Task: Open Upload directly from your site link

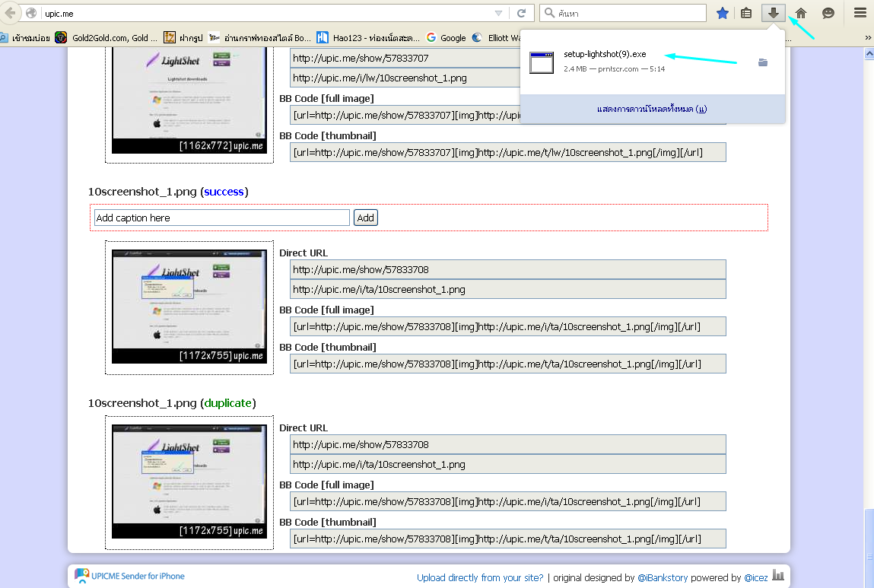Action: pyautogui.click(x=480, y=578)
